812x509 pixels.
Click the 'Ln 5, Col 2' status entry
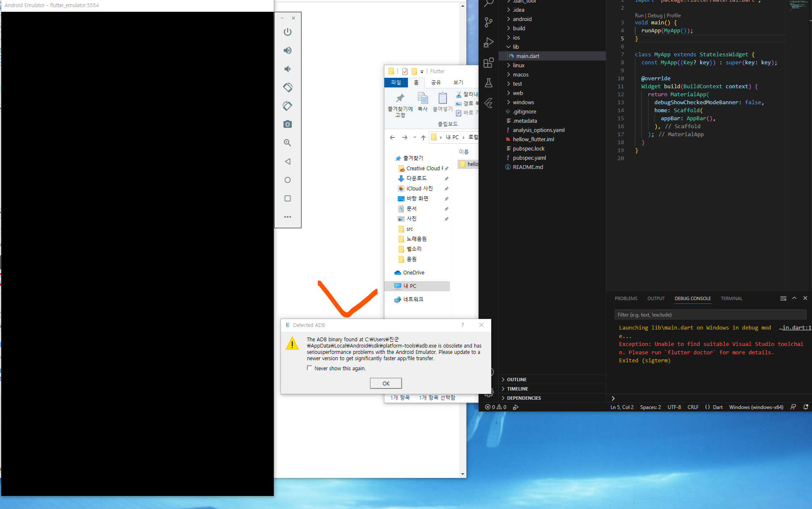coord(622,407)
